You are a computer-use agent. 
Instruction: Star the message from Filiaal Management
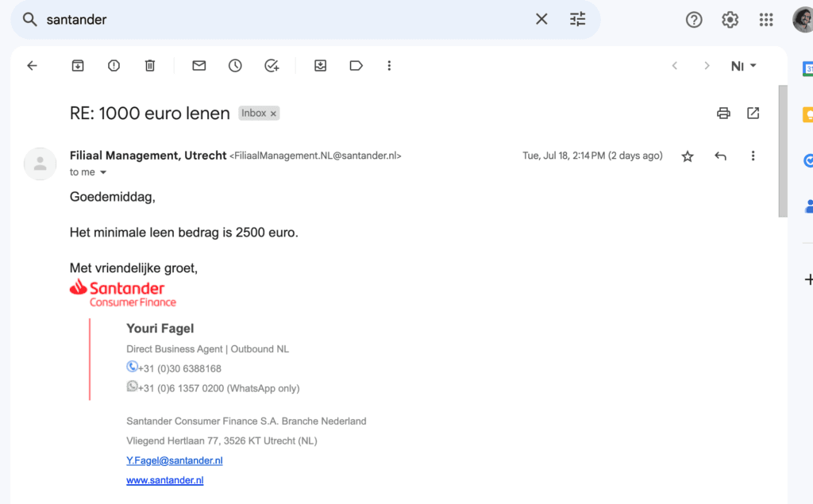[x=688, y=156]
